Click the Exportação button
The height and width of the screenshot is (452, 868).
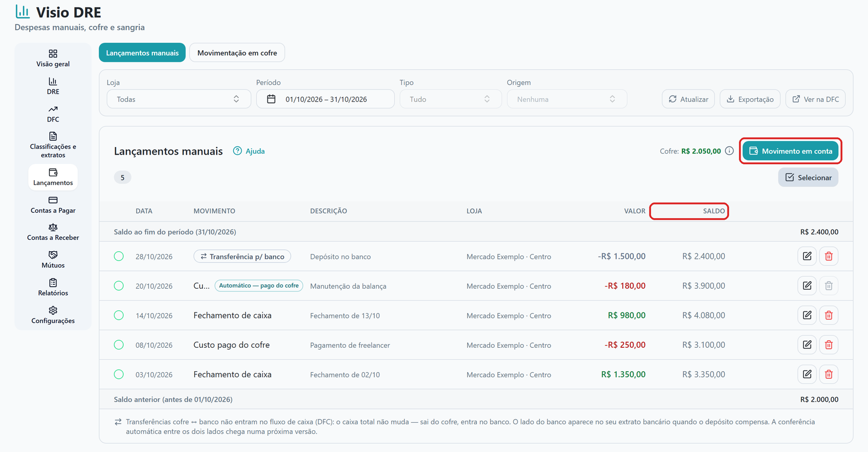click(750, 99)
